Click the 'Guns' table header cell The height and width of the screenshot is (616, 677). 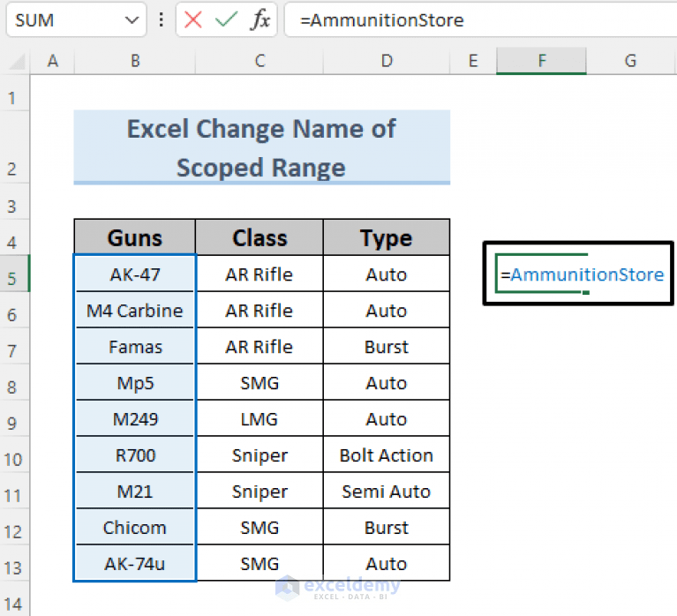coord(135,237)
